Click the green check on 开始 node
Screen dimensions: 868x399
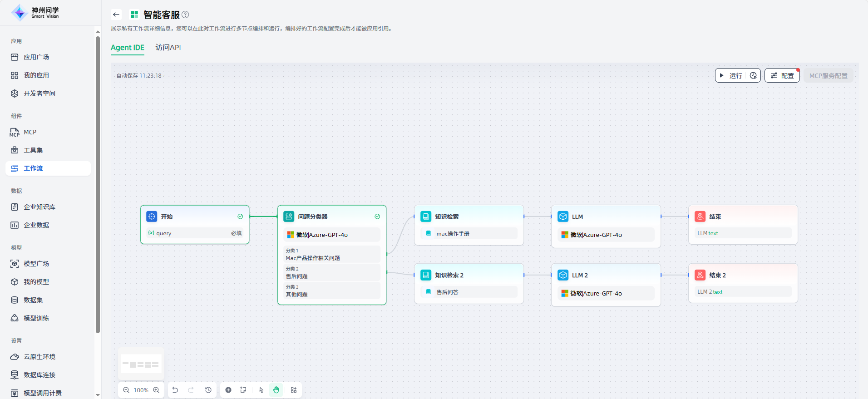[240, 217]
